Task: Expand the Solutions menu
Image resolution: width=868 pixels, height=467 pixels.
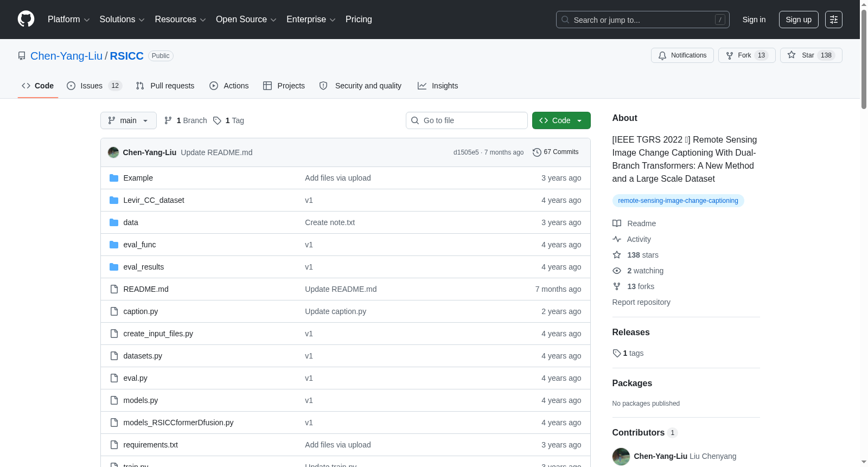Action: [122, 20]
